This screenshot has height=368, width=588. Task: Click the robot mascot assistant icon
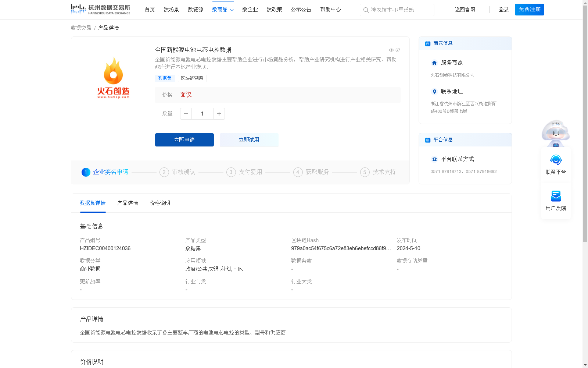pos(556,133)
